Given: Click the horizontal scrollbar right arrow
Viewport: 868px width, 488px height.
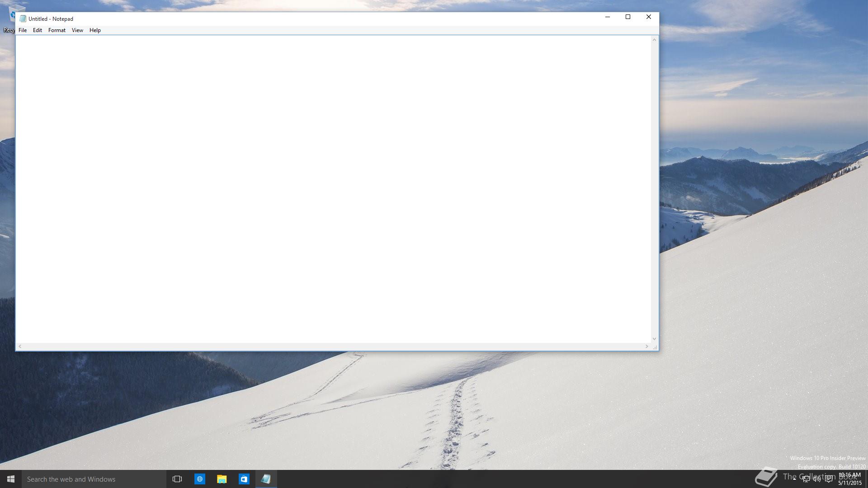Looking at the screenshot, I should pos(647,347).
